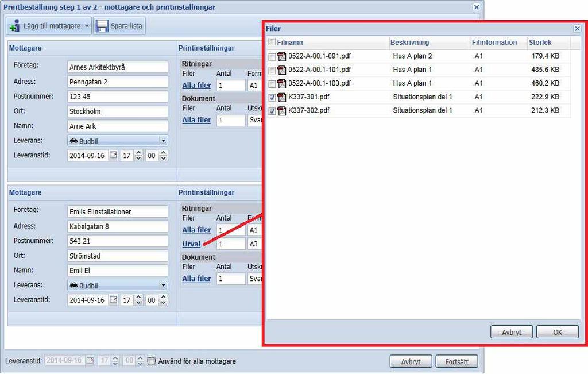Click Ort field containing Strömstad
This screenshot has height=374, width=588.
tap(118, 256)
